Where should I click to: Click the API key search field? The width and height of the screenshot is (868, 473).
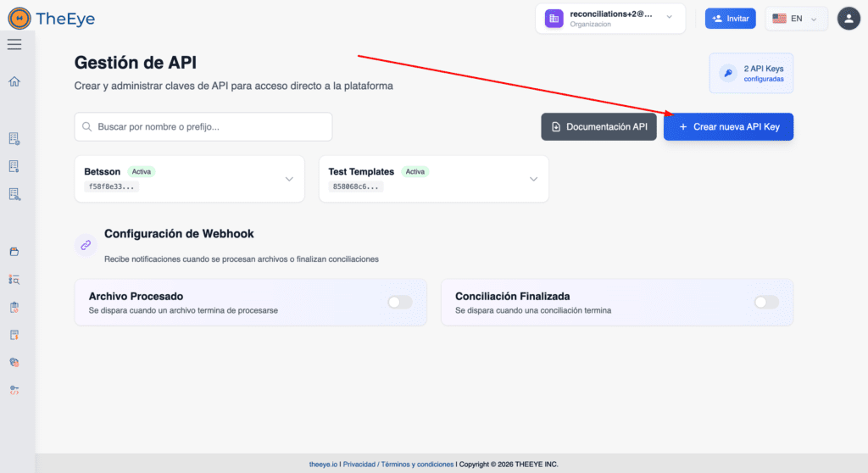203,126
